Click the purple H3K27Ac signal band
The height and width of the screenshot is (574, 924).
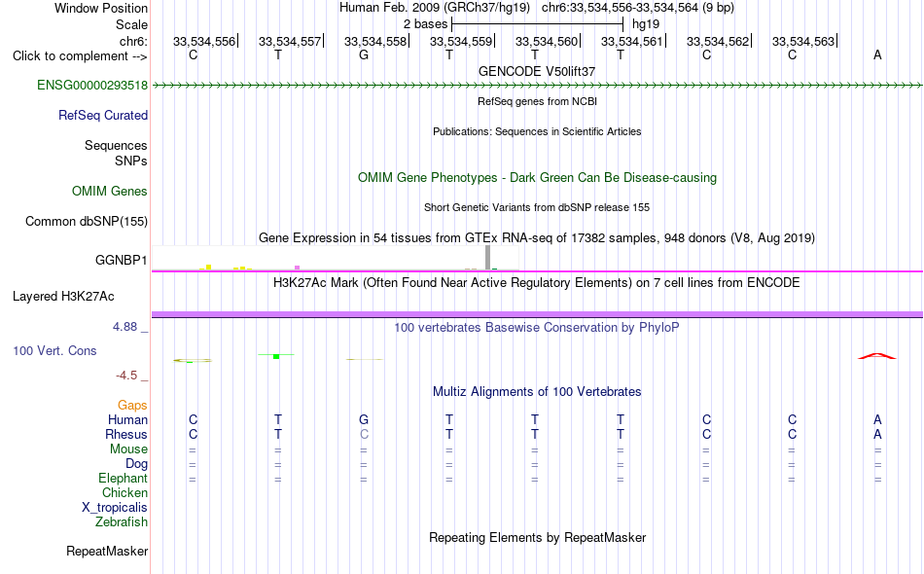click(x=537, y=314)
